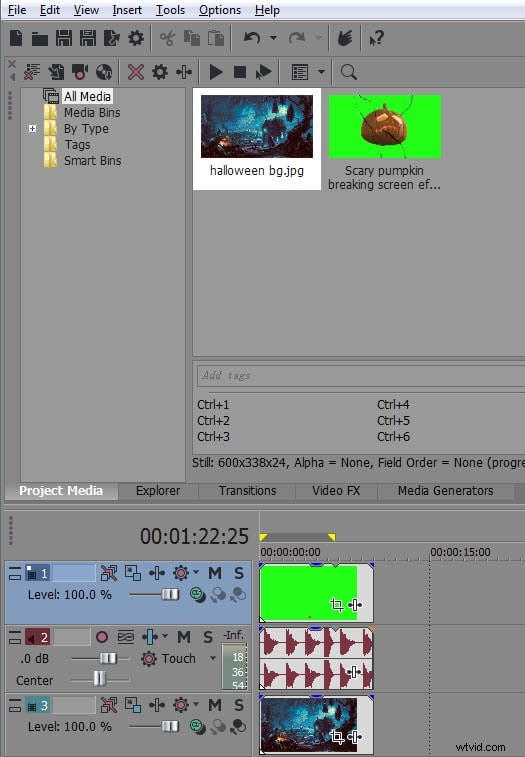The image size is (525, 757).
Task: Solo video track 1
Action: 239,573
